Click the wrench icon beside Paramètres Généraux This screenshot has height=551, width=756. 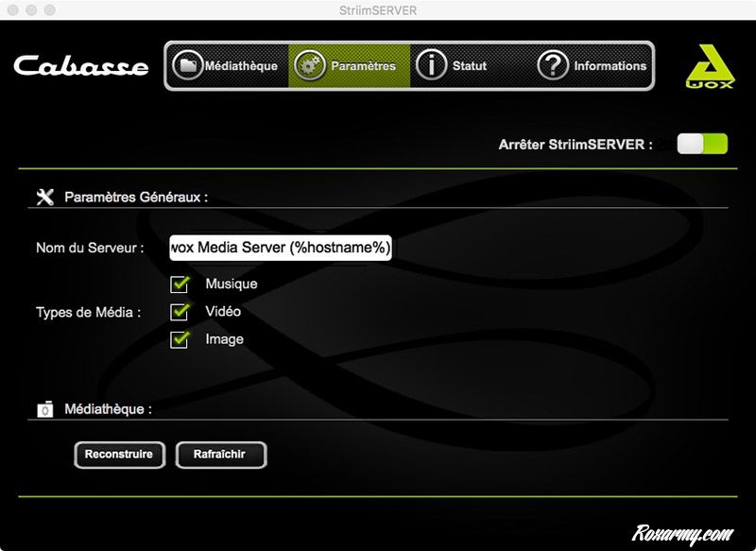pyautogui.click(x=44, y=197)
